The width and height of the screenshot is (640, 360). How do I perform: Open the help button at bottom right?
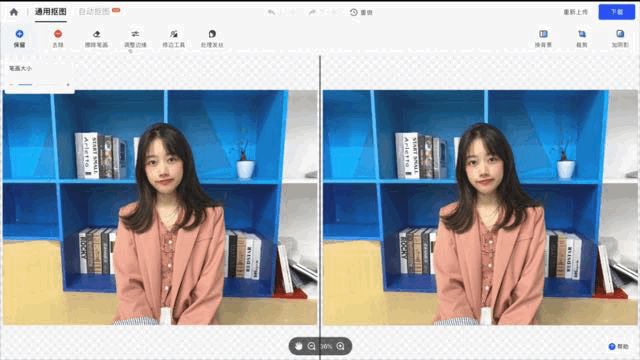click(618, 346)
